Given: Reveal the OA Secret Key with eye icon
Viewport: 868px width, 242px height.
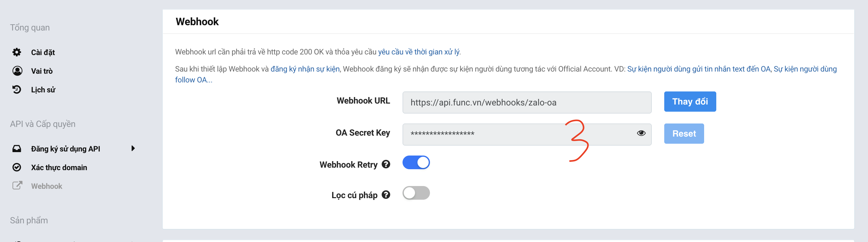Looking at the screenshot, I should pyautogui.click(x=641, y=133).
